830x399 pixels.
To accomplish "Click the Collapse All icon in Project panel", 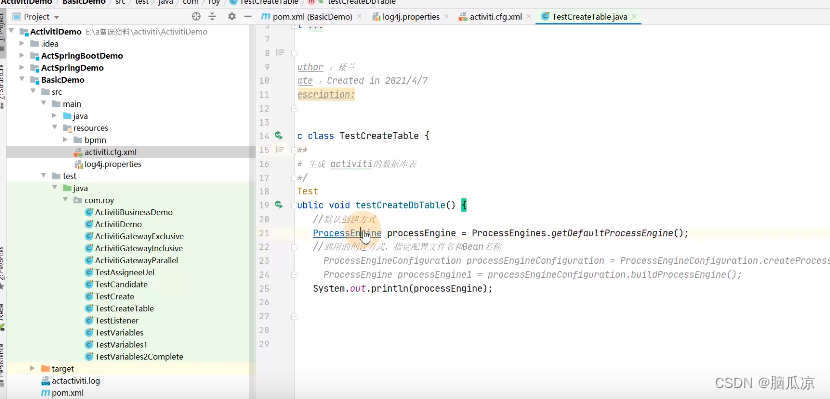I will [x=212, y=16].
